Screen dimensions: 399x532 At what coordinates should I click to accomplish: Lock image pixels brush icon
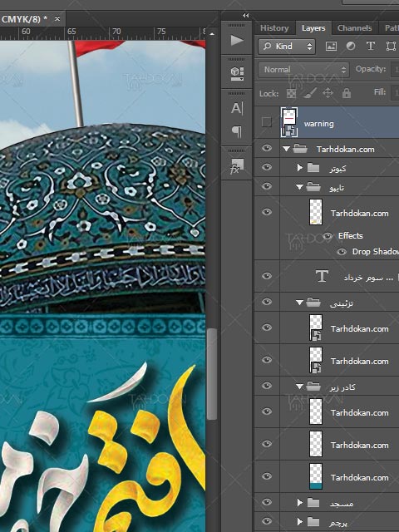[310, 93]
